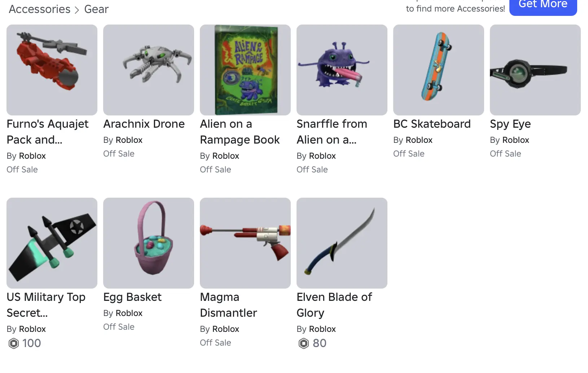Open the Magma Dismantler gun thumbnail

click(x=245, y=243)
